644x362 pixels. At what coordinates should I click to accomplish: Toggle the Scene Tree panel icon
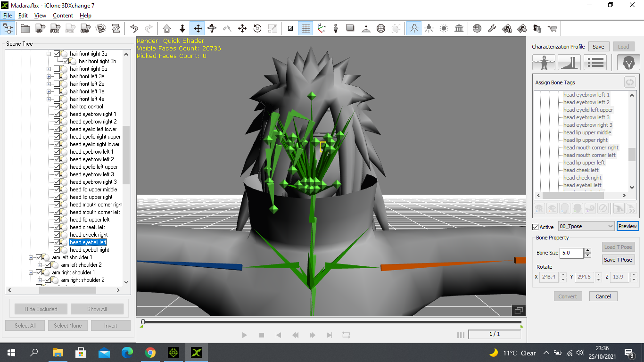[8, 29]
